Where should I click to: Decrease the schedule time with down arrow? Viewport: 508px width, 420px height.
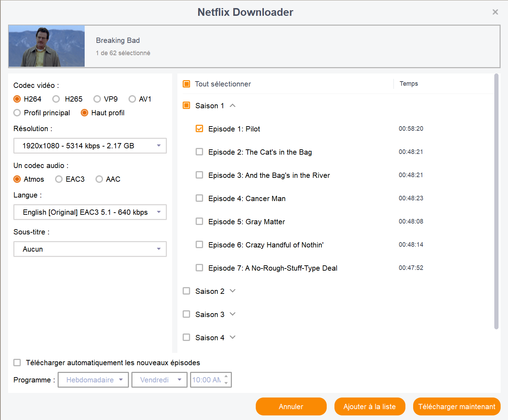(x=226, y=383)
